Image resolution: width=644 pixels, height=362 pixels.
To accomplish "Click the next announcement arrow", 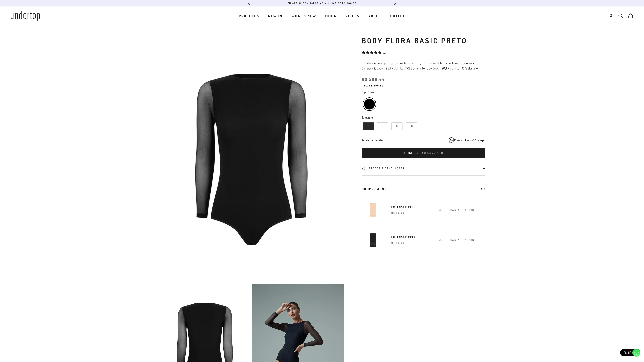I will point(395,3).
